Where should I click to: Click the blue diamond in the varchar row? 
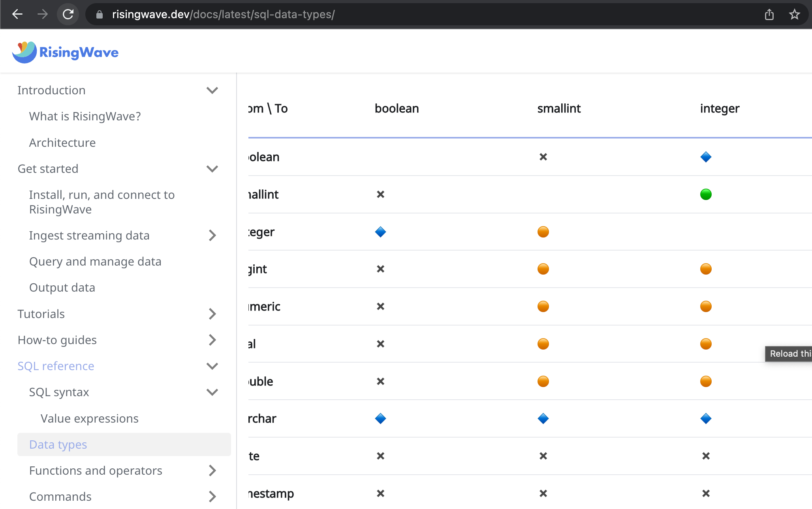pyautogui.click(x=380, y=419)
